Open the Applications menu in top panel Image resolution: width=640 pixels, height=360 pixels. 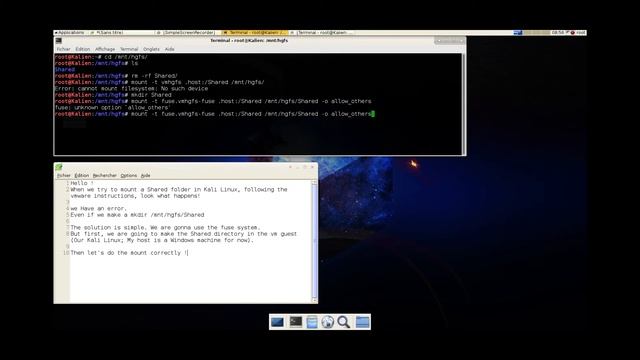point(69,33)
